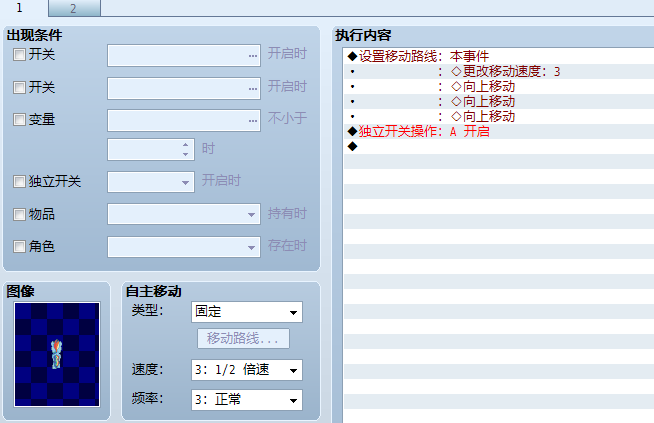Select the 独立开关操作：A 开启 command line
This screenshot has width=654, height=423.
(x=499, y=131)
